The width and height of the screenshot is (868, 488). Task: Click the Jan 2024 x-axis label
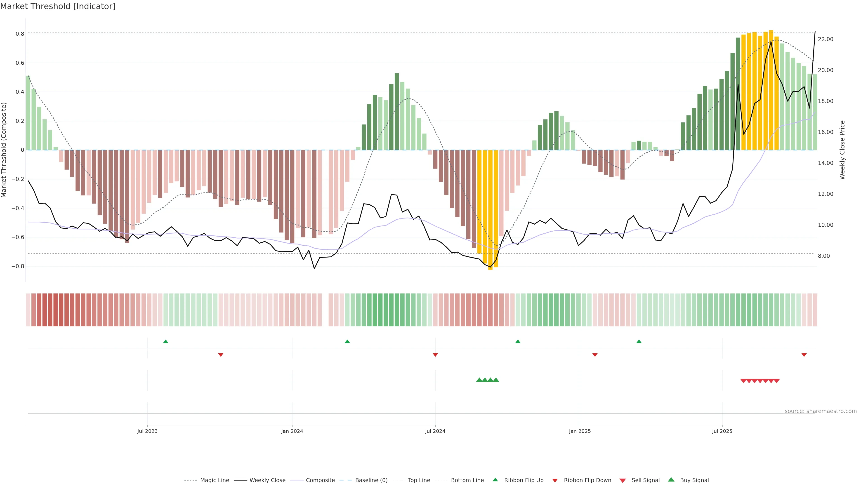point(292,431)
